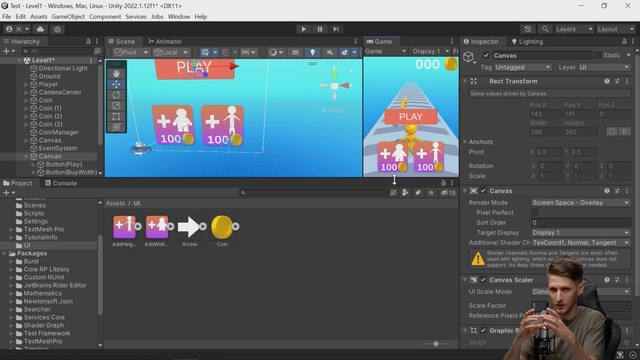Open the undo history icon
640x360 pixels.
coord(528,29)
